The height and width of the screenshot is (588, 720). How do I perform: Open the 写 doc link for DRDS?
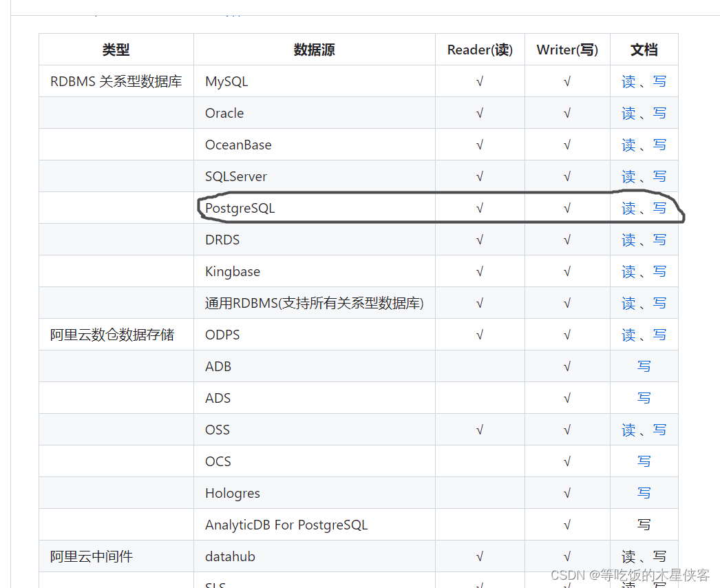pyautogui.click(x=659, y=240)
